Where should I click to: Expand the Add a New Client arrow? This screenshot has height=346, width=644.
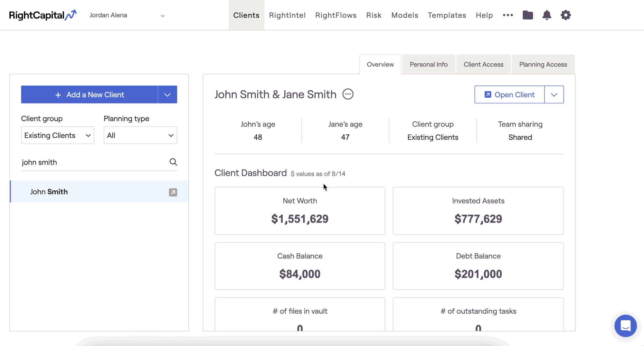[x=167, y=95]
